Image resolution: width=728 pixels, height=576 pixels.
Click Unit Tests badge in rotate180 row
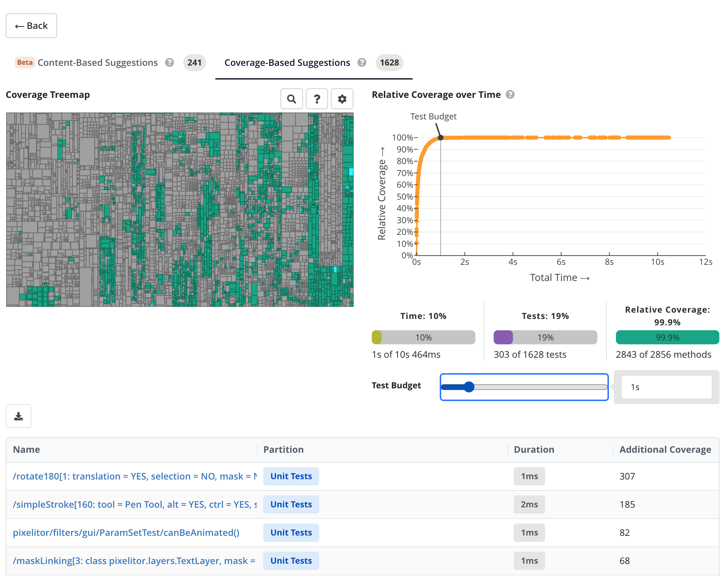point(291,476)
